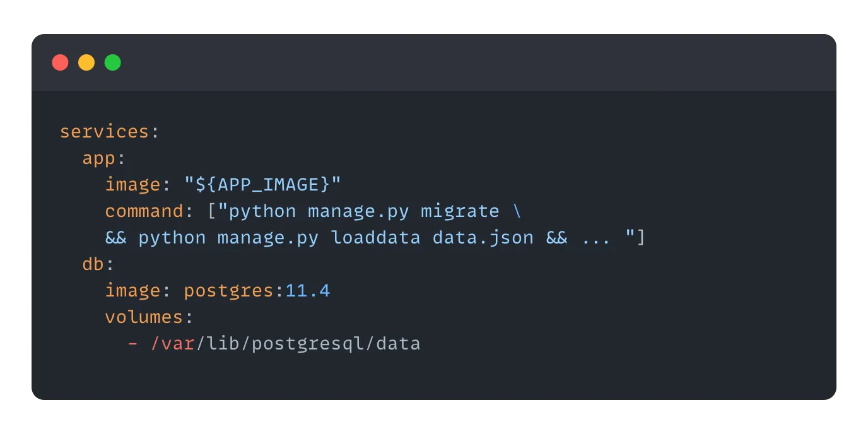Image resolution: width=868 pixels, height=434 pixels.
Task: Click the 'postgres' image name
Action: tap(229, 291)
